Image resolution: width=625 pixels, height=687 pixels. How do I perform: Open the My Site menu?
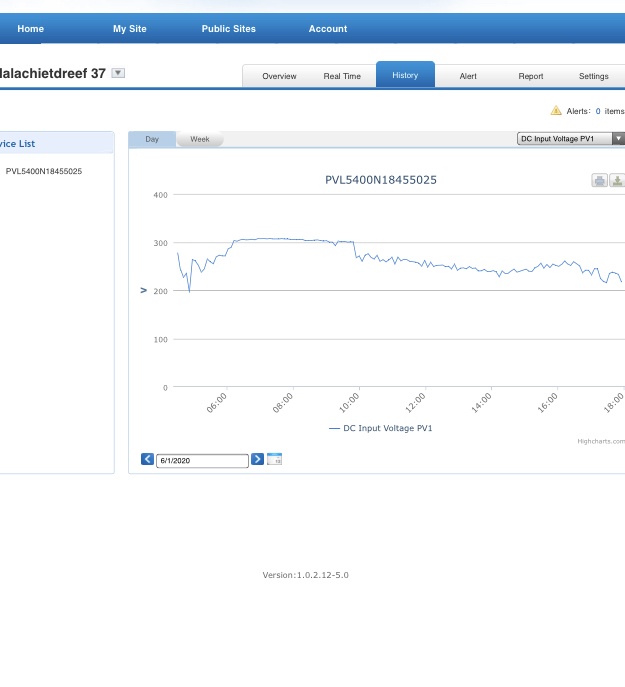(x=130, y=28)
